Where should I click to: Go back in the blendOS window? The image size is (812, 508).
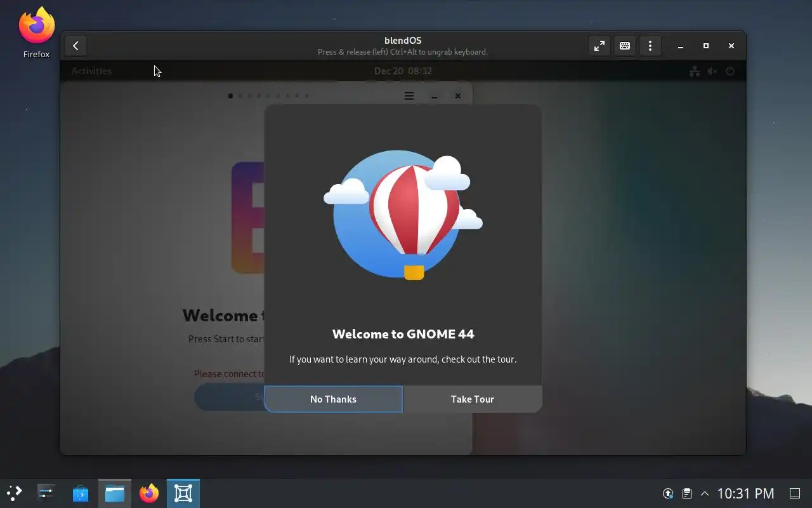pyautogui.click(x=75, y=46)
